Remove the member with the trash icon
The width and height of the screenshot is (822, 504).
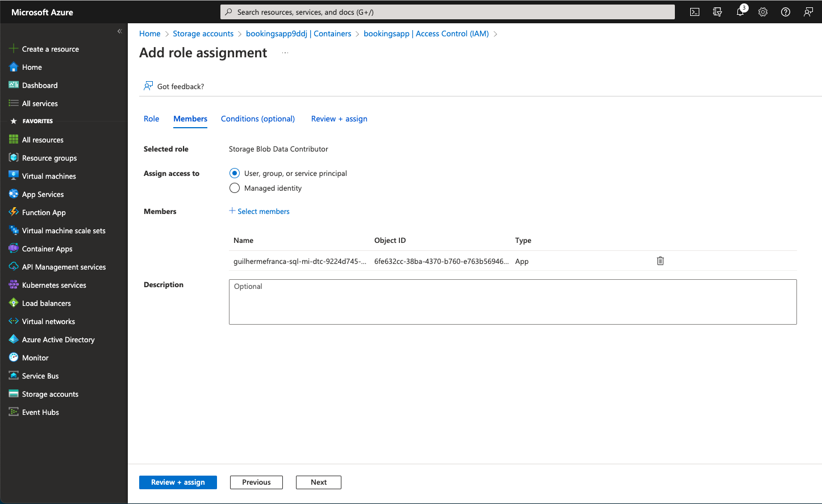point(660,261)
